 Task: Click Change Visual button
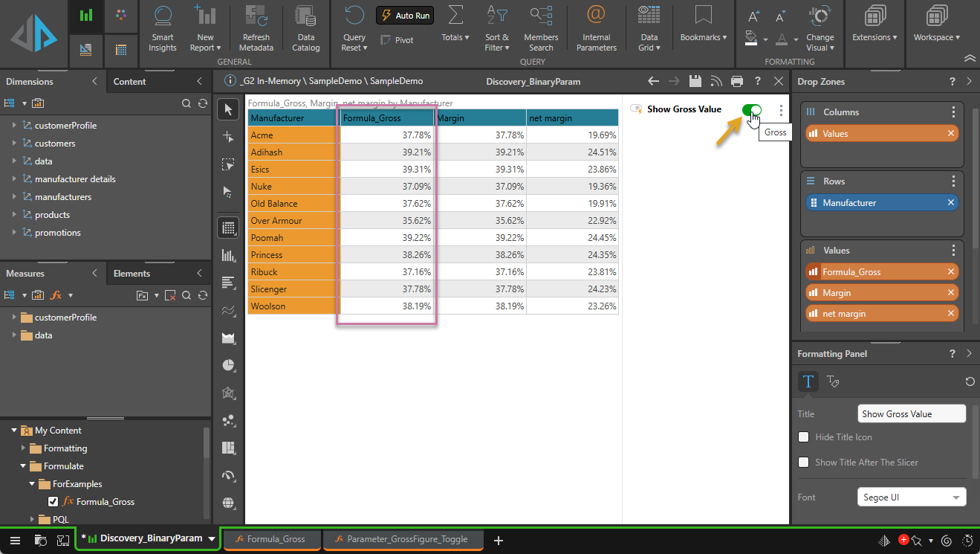[x=820, y=28]
